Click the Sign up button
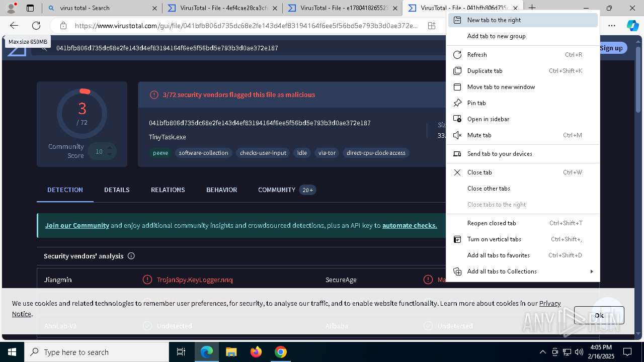Screen dimensions: 644x362 (x=611, y=48)
